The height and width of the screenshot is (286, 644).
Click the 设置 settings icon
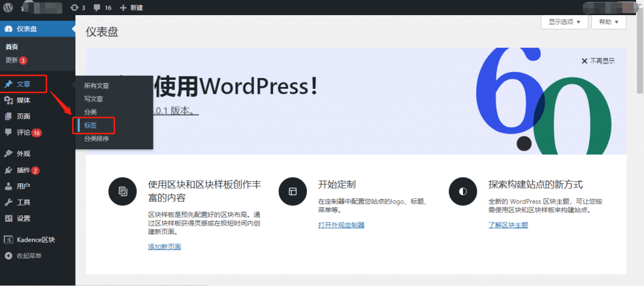[9, 218]
